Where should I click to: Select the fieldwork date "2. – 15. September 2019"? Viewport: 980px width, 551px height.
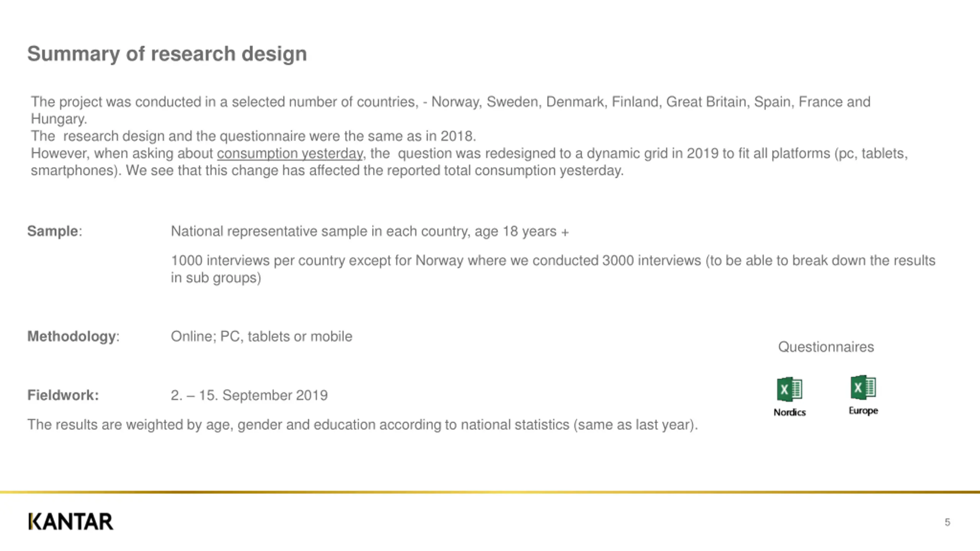tap(249, 395)
